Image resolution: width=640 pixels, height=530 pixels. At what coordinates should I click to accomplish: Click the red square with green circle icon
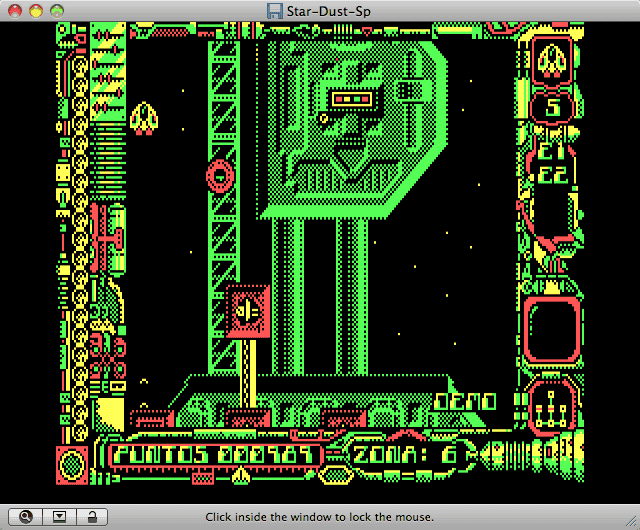[x=72, y=465]
